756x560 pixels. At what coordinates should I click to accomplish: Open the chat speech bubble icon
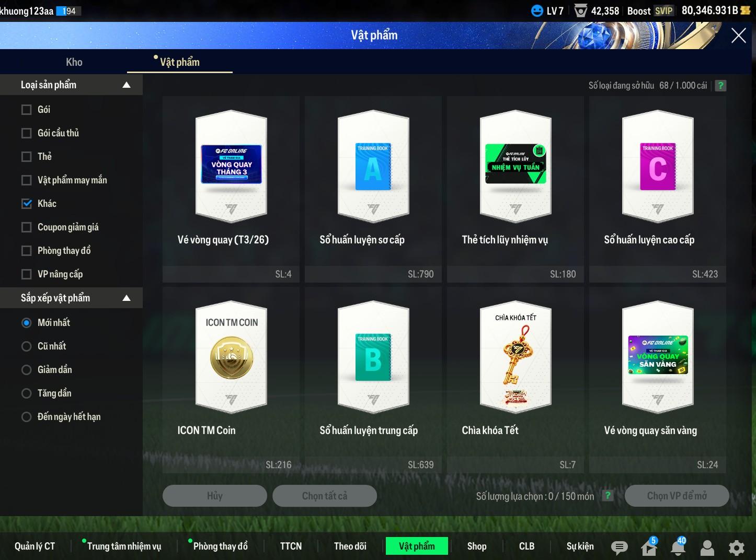[x=619, y=547]
